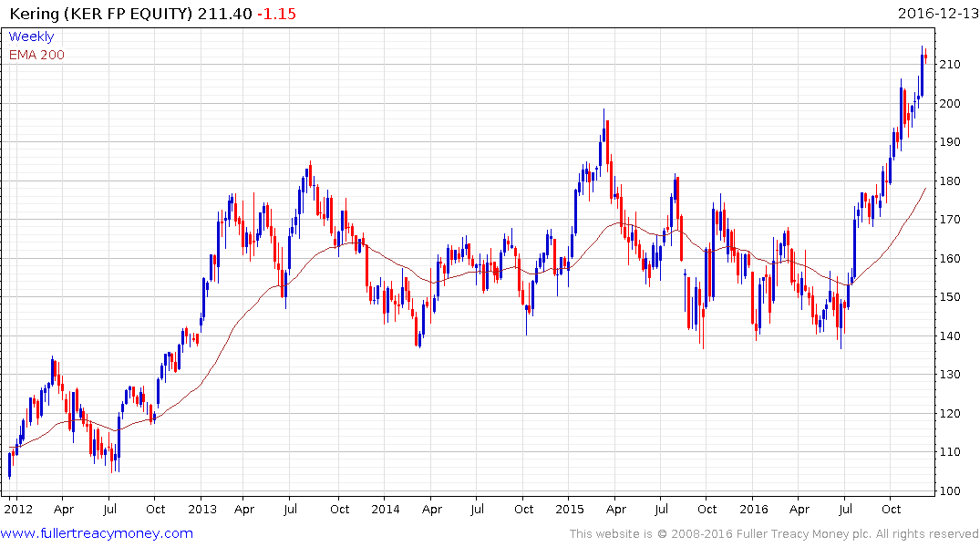Viewport: 980px width, 547px height.
Task: Click the 120 price axis label
Action: pos(949,413)
